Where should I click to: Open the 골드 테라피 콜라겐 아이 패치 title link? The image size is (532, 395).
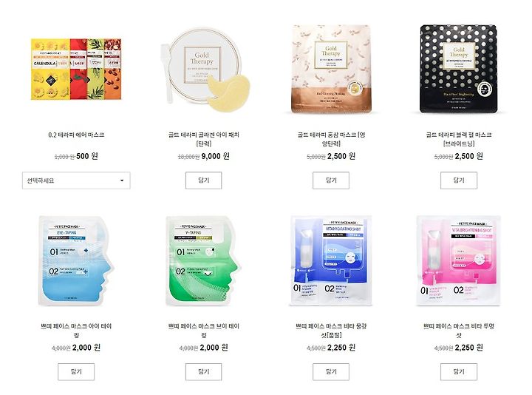coord(204,139)
